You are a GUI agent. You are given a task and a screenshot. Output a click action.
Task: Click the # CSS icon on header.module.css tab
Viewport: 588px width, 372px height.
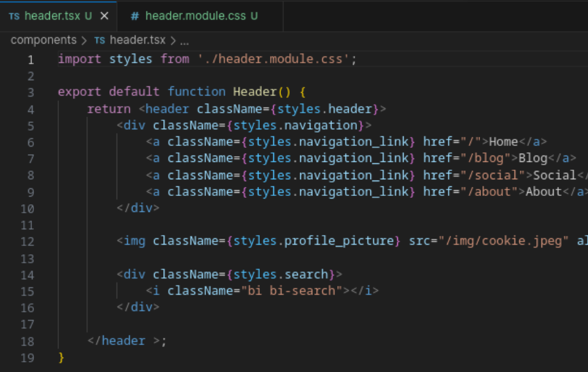[x=136, y=15]
